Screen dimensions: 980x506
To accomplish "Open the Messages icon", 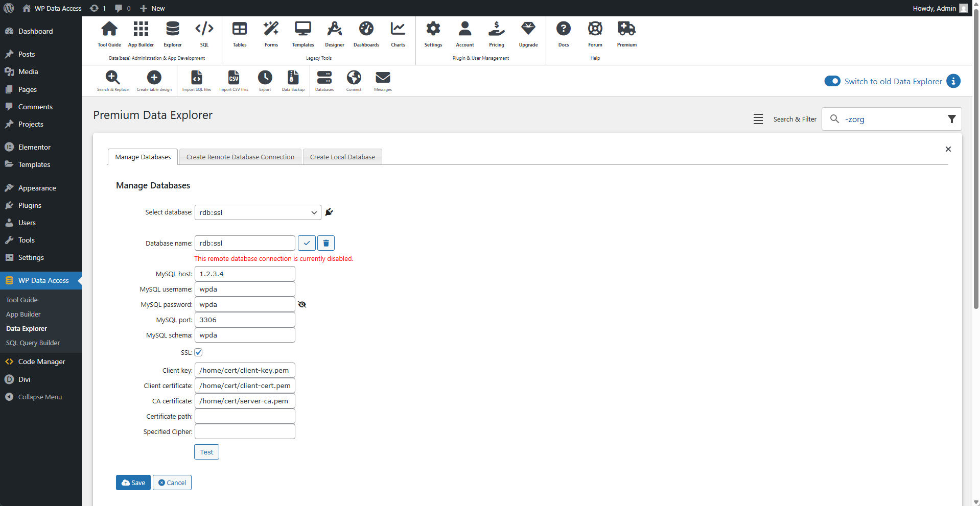I will pos(382,79).
